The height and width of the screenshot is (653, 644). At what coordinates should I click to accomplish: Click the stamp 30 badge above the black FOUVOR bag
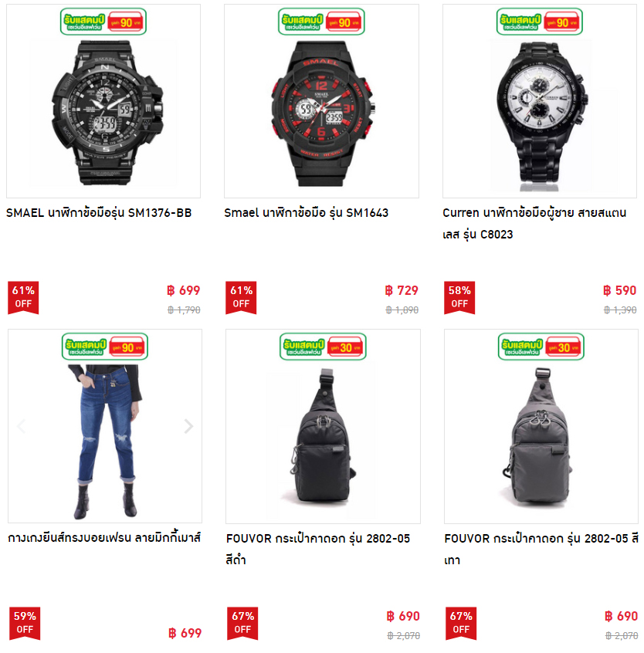pyautogui.click(x=323, y=347)
